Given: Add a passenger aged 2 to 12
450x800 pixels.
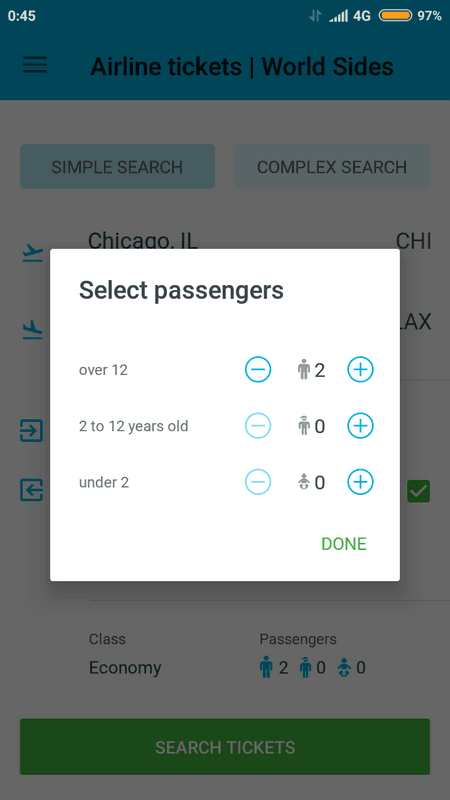Looking at the screenshot, I should coord(360,426).
